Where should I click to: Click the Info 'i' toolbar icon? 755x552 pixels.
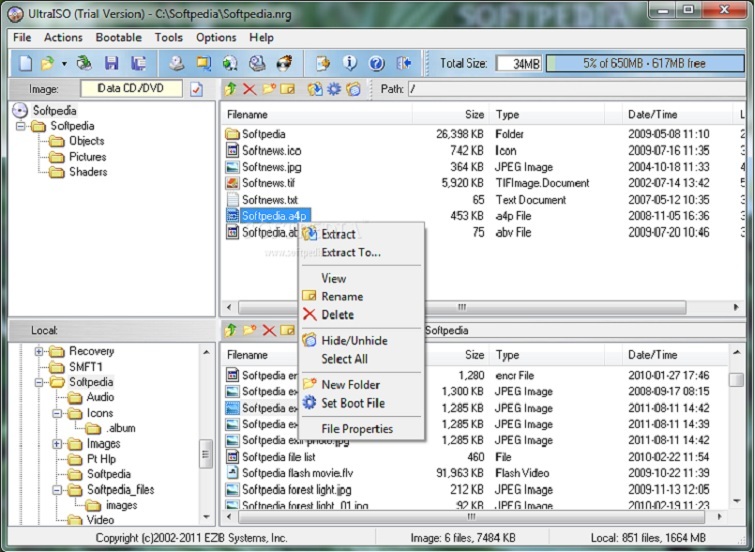(350, 63)
